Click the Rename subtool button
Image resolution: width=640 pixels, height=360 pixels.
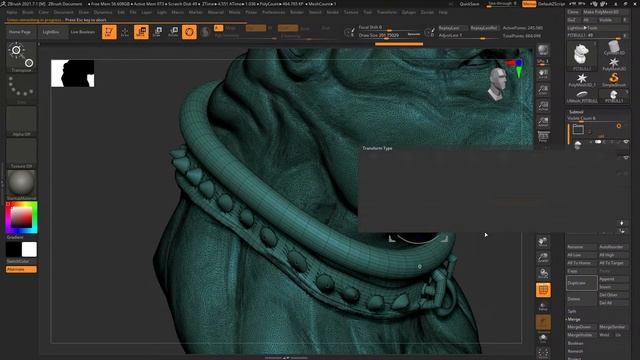click(x=582, y=247)
